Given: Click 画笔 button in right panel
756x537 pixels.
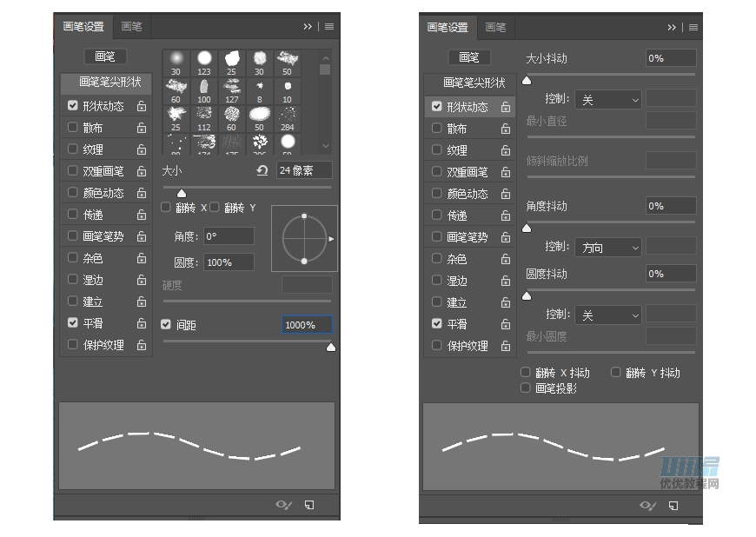Looking at the screenshot, I should 469,57.
